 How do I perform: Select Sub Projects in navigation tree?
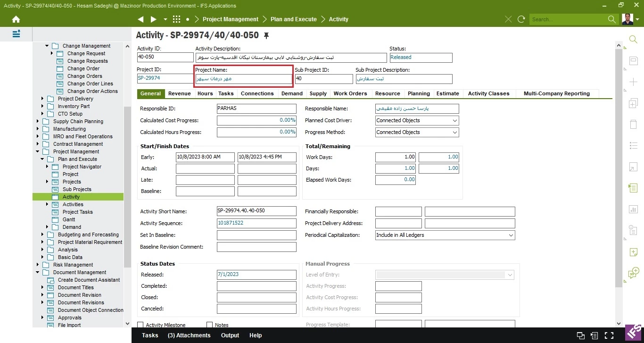point(77,189)
